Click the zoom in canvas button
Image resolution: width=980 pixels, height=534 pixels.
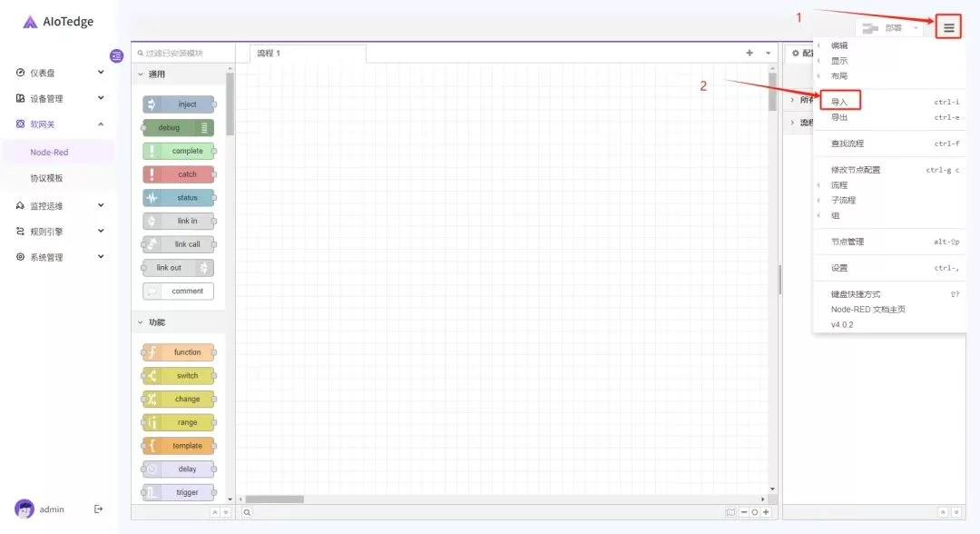point(766,512)
